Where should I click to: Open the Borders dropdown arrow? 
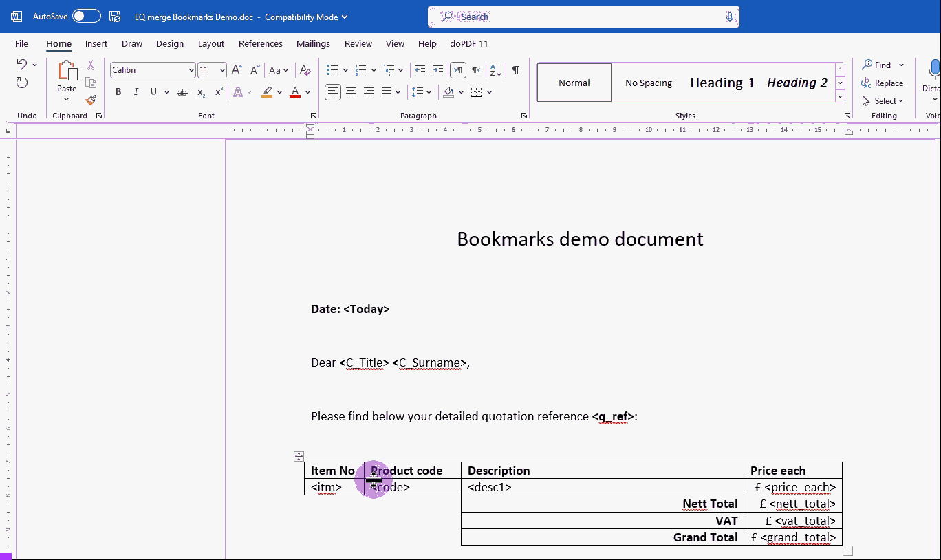click(489, 92)
